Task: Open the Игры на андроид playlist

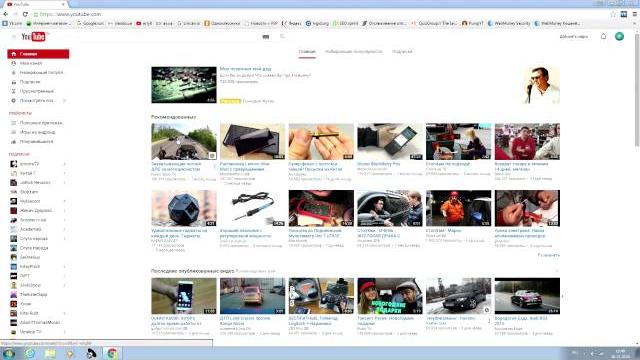Action: (38, 132)
